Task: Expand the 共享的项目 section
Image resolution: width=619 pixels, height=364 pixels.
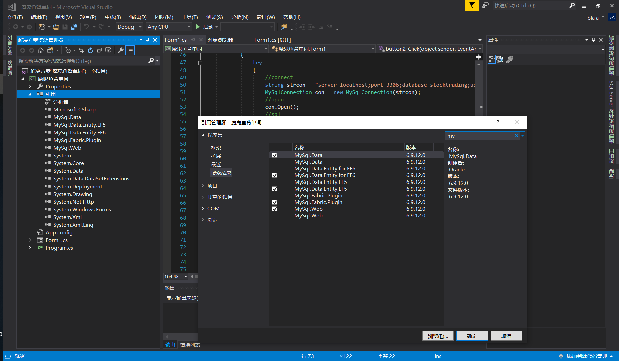Action: tap(203, 197)
